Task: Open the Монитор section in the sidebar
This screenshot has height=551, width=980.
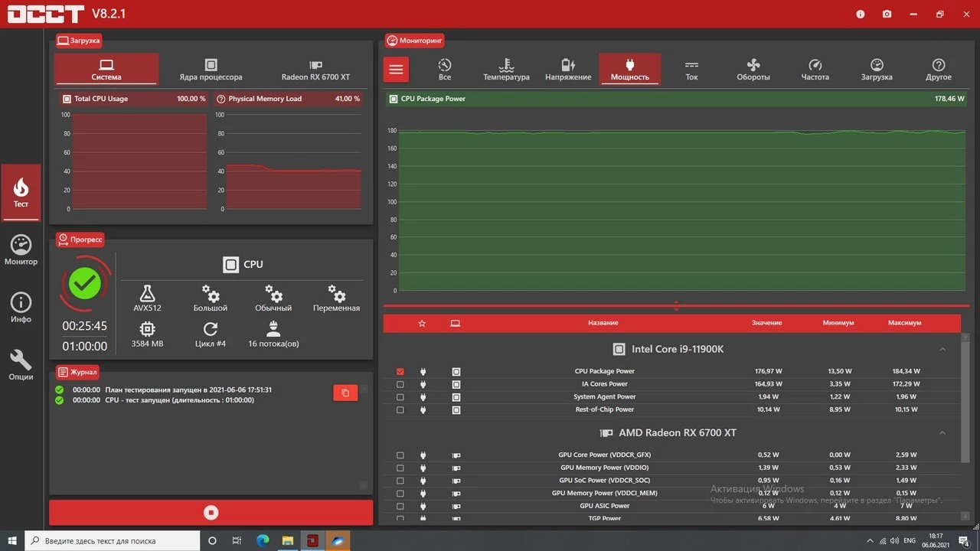Action: [x=21, y=250]
